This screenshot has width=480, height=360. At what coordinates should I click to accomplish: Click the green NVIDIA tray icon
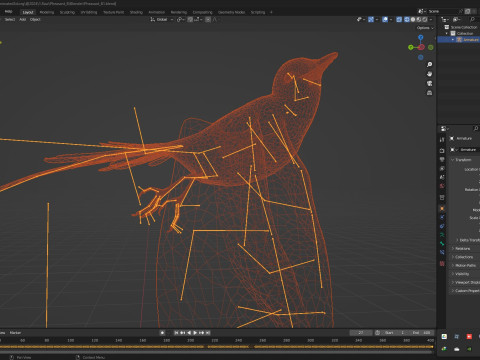coord(469,349)
